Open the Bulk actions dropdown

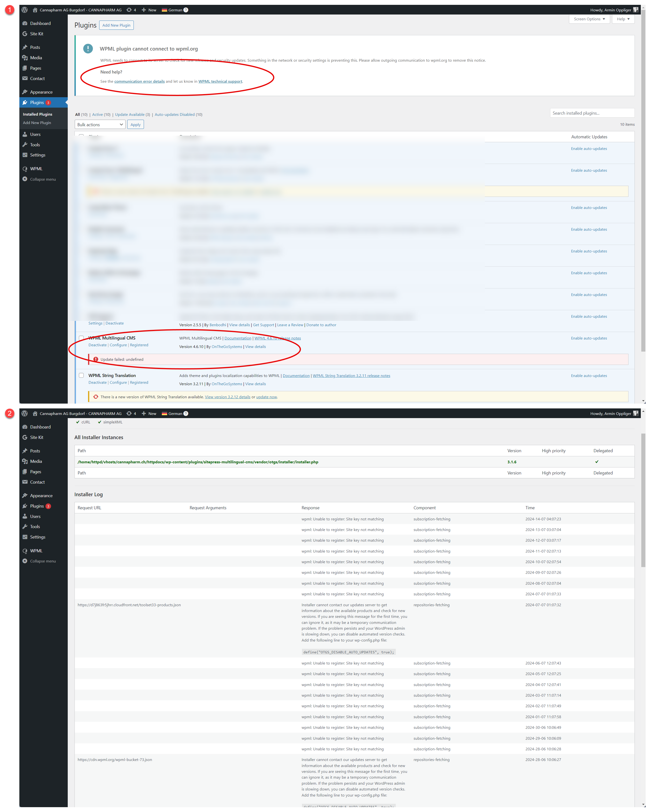click(100, 125)
